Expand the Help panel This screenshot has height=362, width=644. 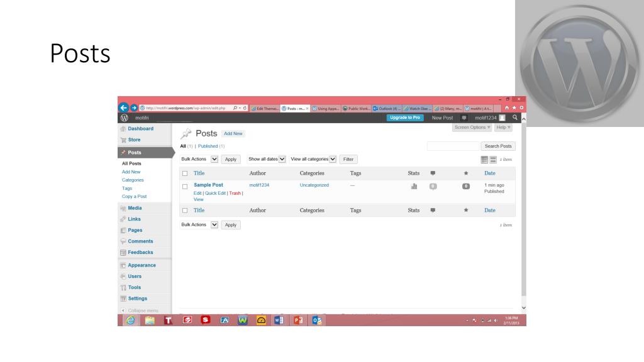click(503, 128)
